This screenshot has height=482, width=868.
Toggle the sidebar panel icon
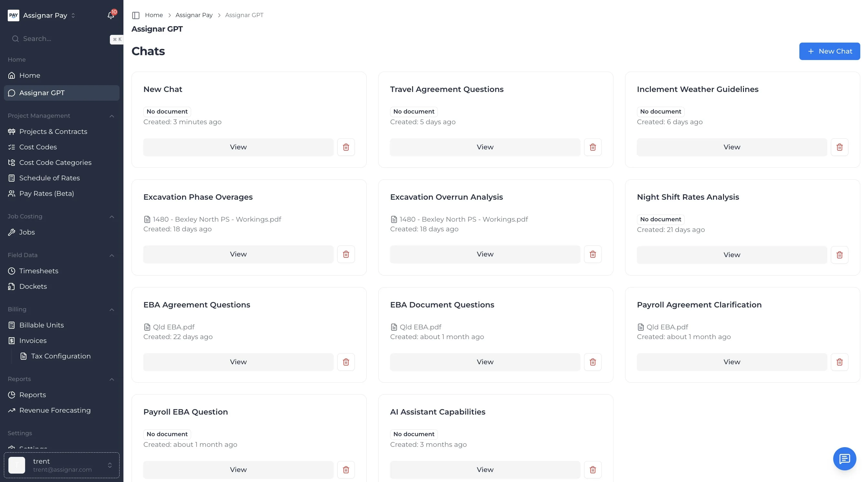136,15
